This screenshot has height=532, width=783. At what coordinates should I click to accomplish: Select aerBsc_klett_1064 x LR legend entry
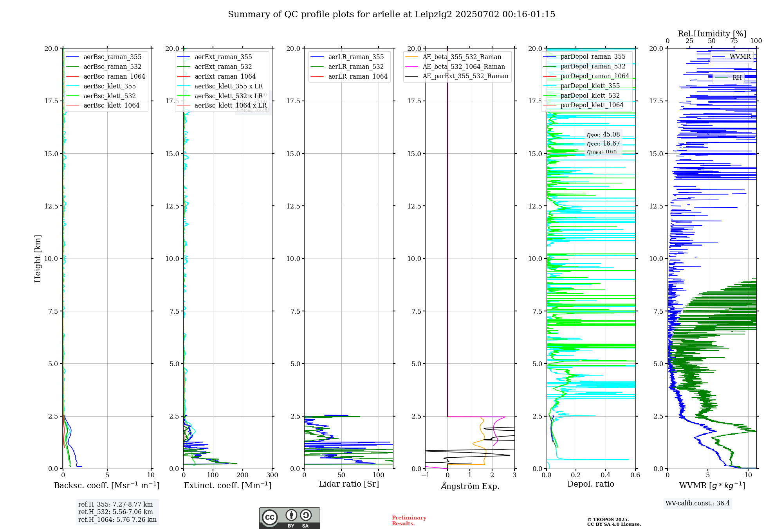point(222,105)
